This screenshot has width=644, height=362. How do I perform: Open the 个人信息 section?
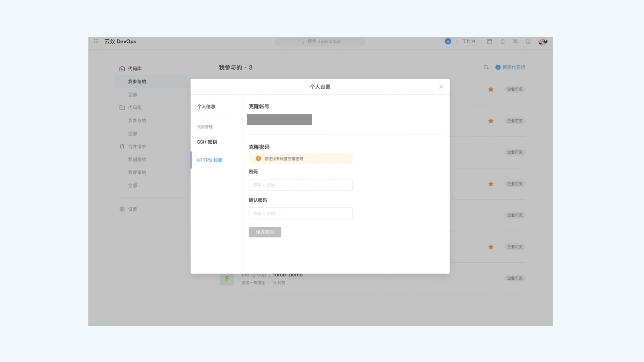point(206,106)
